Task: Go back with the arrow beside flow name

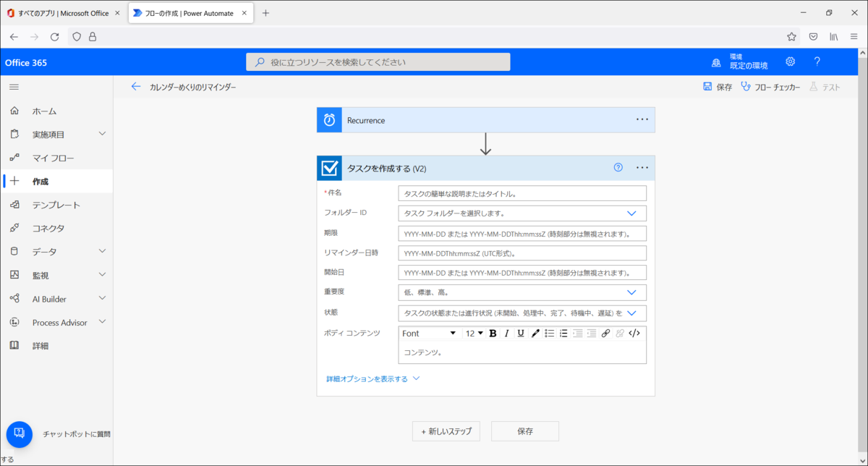Action: 136,87
